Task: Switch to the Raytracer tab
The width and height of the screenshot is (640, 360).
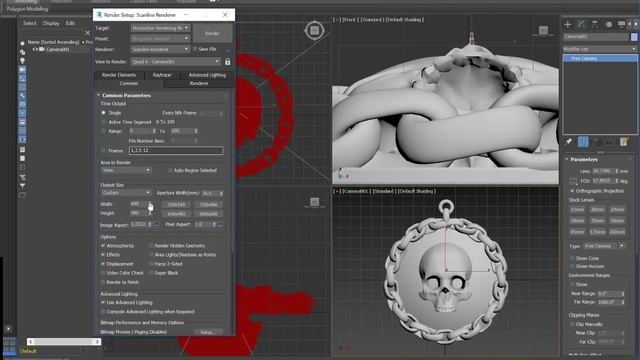Action: [x=162, y=75]
